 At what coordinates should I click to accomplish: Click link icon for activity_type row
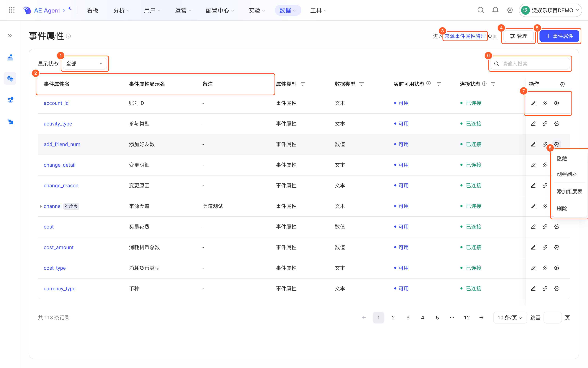point(545,124)
